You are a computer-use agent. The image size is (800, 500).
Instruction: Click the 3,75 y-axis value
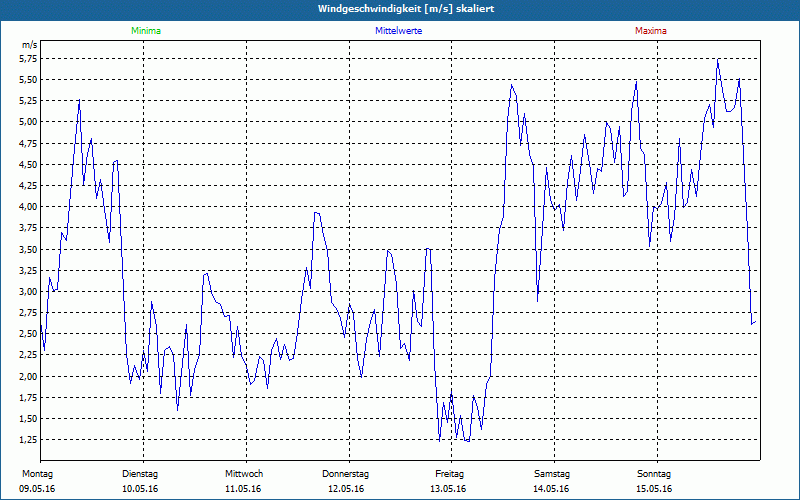click(x=29, y=228)
